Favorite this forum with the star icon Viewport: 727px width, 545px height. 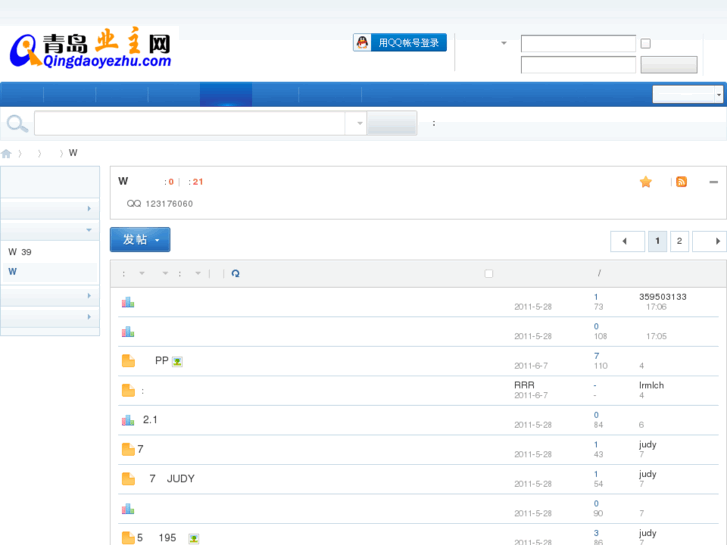[646, 182]
